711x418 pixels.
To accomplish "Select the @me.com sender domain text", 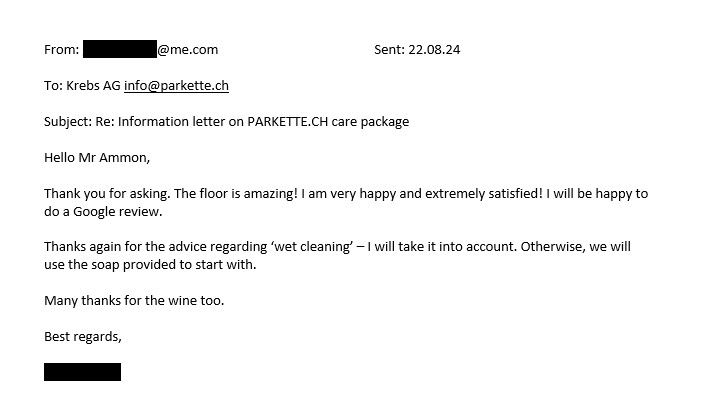I will (x=188, y=49).
